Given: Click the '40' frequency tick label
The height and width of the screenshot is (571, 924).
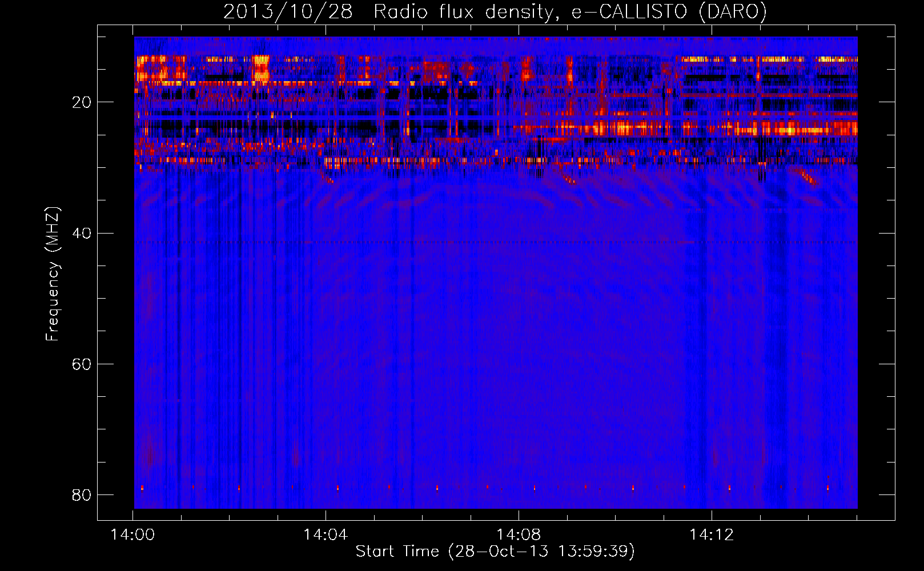Looking at the screenshot, I should [x=82, y=234].
